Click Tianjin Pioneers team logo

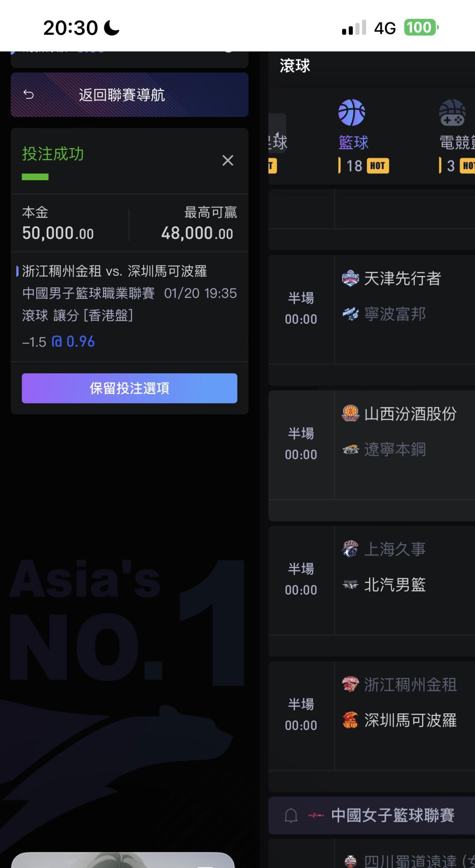pyautogui.click(x=351, y=278)
